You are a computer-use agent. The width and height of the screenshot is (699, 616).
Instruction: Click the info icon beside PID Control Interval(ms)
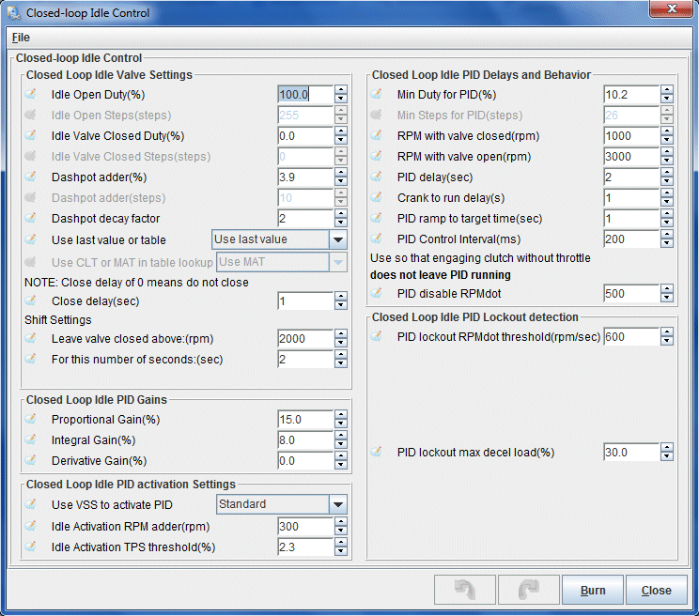pos(376,239)
